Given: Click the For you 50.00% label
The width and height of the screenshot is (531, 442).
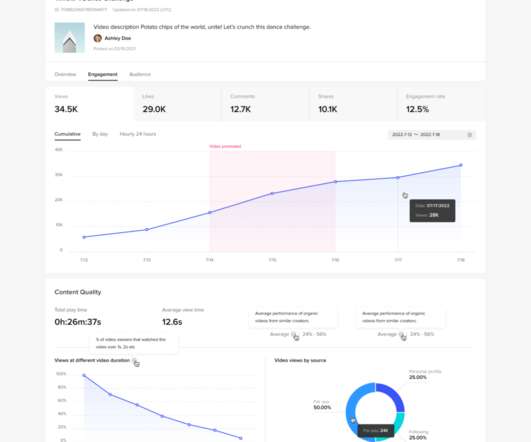Looking at the screenshot, I should [322, 405].
